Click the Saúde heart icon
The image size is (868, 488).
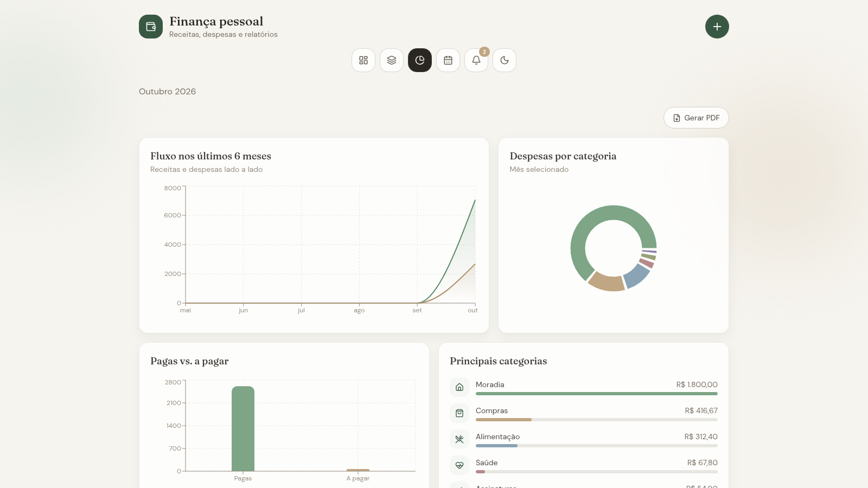point(459,465)
